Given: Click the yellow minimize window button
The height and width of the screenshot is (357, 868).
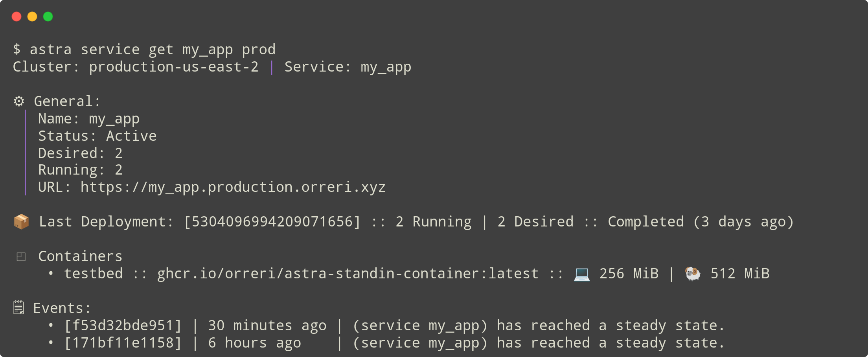Looking at the screenshot, I should 32,17.
